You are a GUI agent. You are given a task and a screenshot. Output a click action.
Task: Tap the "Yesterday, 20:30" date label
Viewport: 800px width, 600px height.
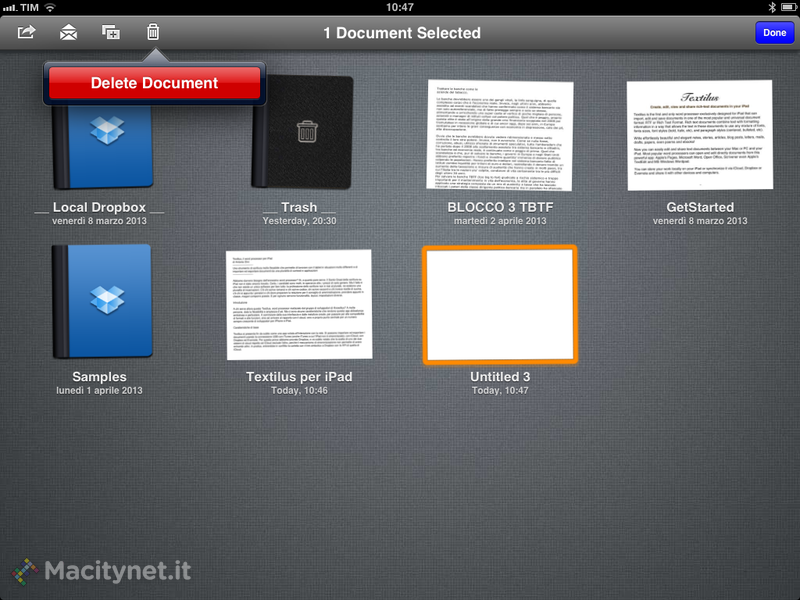[x=299, y=221]
